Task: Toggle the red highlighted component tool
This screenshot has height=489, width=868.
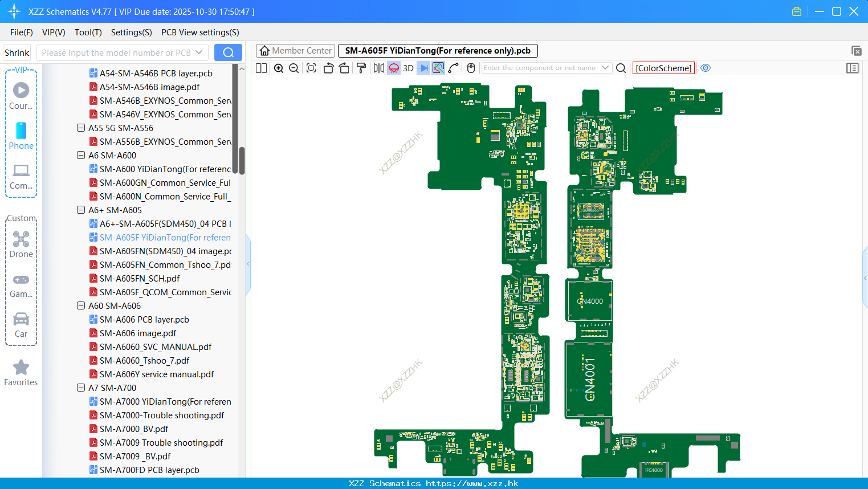Action: [394, 68]
